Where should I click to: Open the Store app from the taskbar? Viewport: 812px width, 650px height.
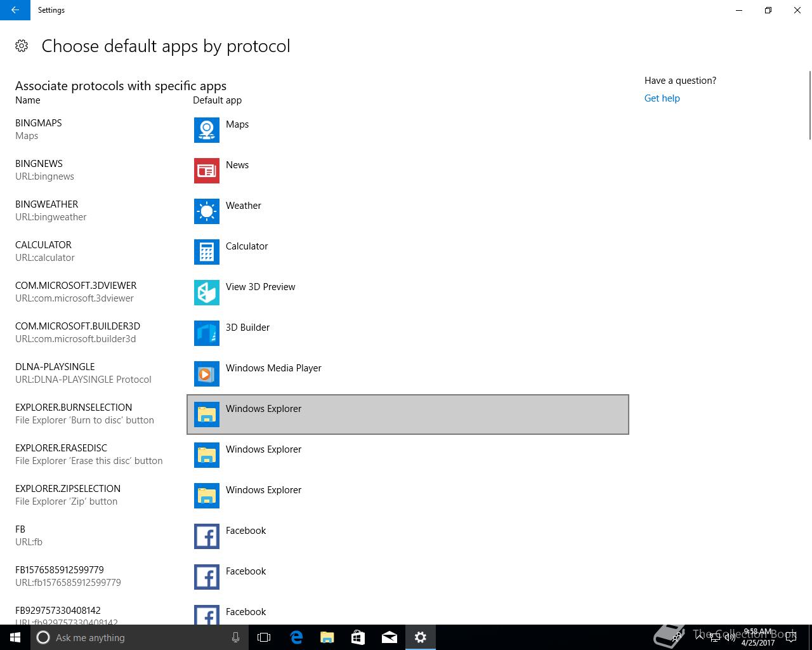(358, 637)
